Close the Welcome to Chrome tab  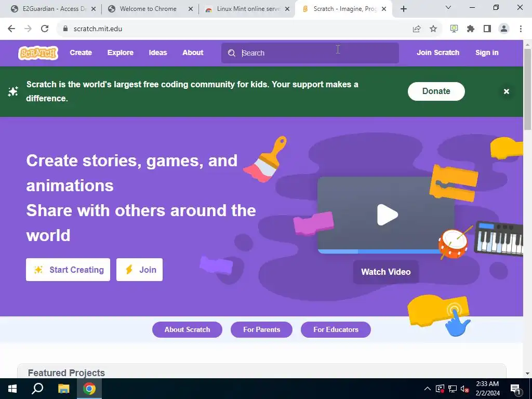191,9
